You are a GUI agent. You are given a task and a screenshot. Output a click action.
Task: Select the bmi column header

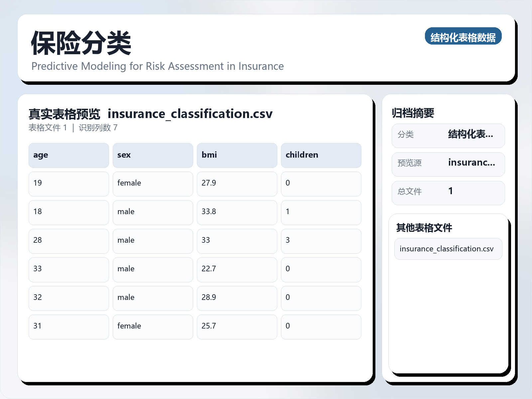(237, 155)
